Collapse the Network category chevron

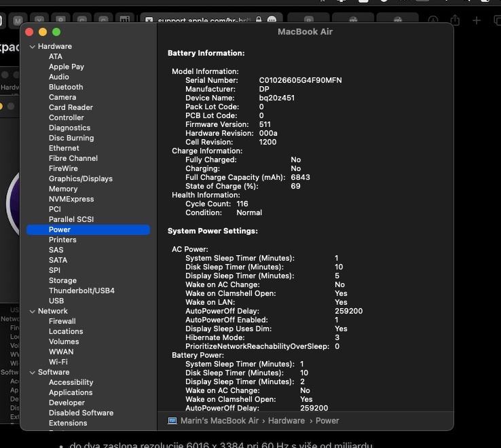point(32,312)
